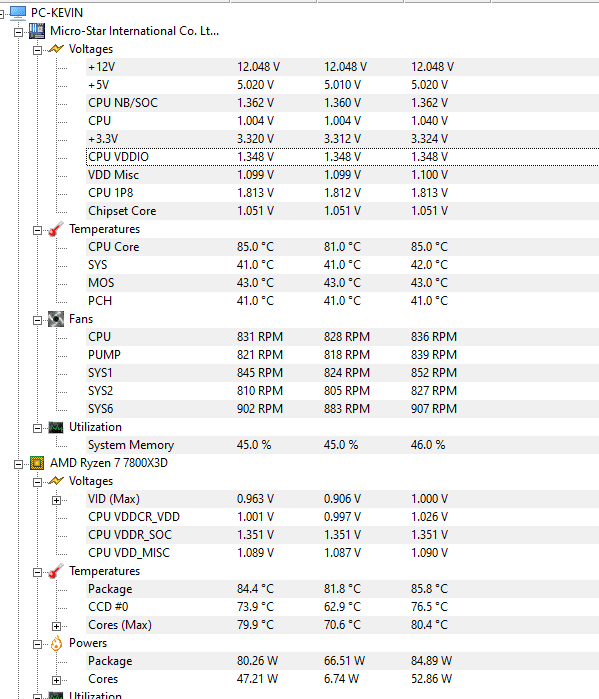Click the 46.0 % System Memory maximum

pyautogui.click(x=428, y=445)
